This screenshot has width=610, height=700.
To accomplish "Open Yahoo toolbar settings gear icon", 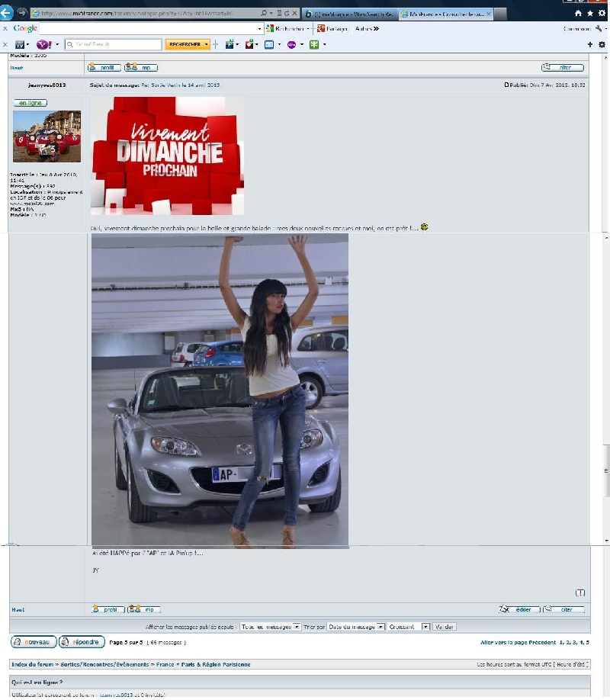I will click(x=602, y=44).
